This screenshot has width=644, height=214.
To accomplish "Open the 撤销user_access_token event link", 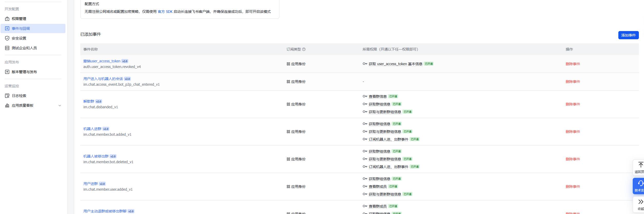I will point(102,61).
